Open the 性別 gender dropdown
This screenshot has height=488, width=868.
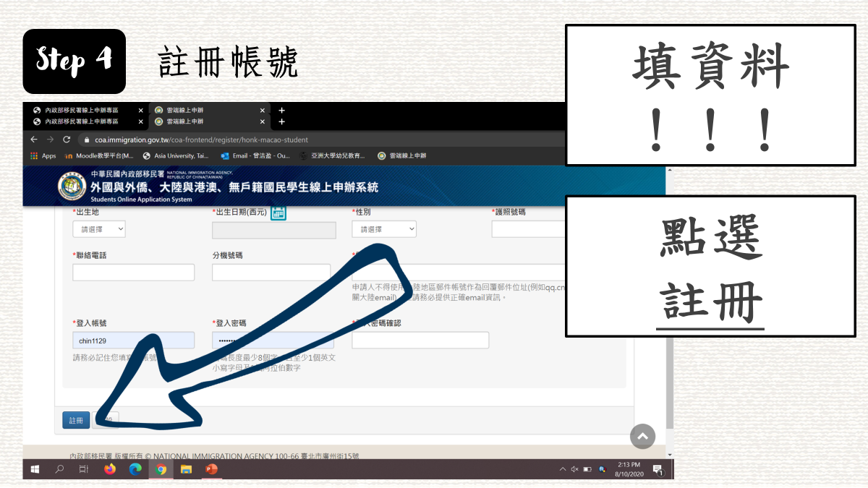pos(383,228)
